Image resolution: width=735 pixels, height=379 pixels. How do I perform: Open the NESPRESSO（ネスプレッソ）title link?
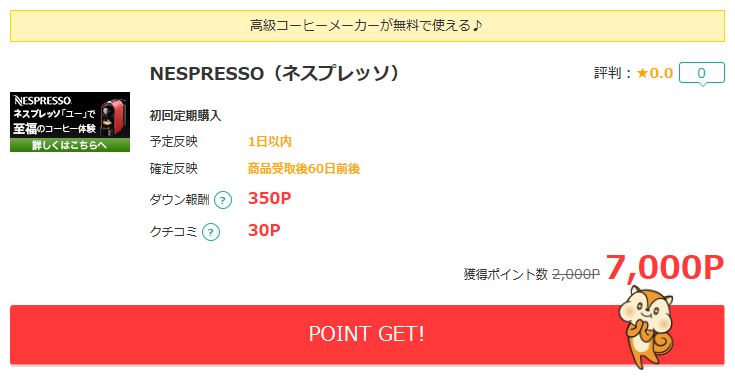[x=274, y=74]
